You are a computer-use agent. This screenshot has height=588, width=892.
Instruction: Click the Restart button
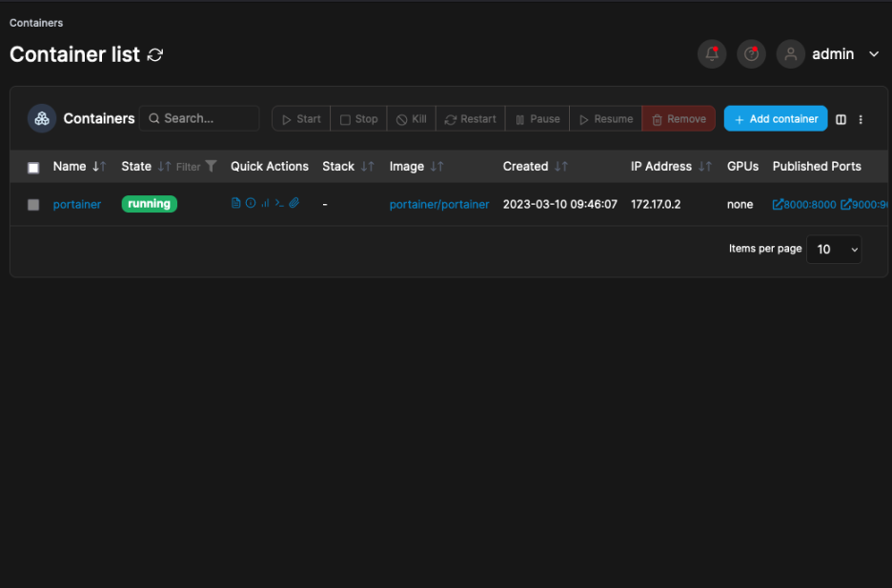(471, 119)
